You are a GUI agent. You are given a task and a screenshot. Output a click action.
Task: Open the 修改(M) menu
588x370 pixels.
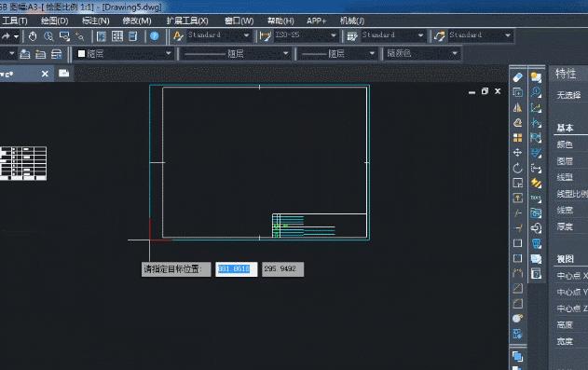click(x=137, y=21)
